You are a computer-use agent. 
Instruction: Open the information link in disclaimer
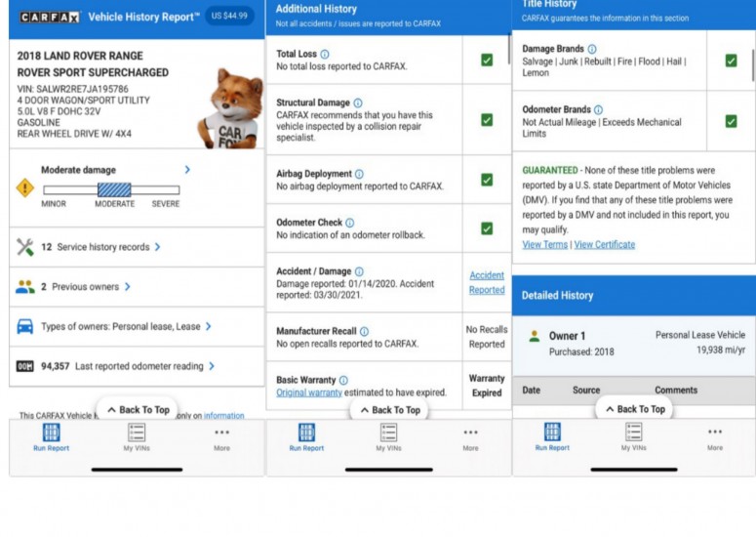pyautogui.click(x=223, y=415)
